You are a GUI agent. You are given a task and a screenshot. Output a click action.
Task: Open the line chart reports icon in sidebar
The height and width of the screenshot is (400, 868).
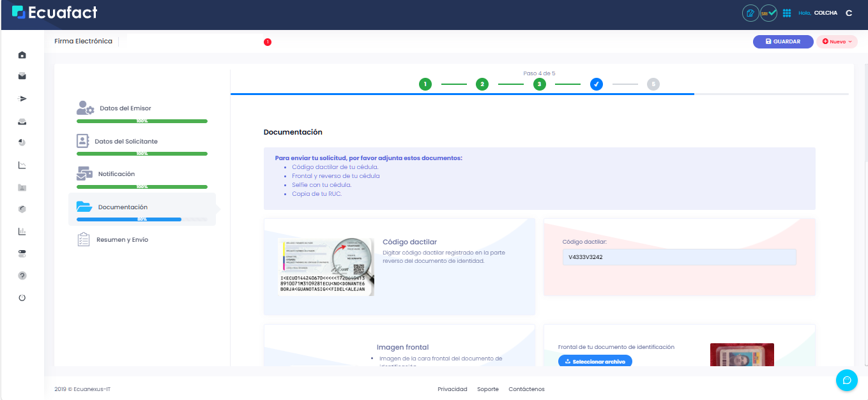(x=22, y=165)
